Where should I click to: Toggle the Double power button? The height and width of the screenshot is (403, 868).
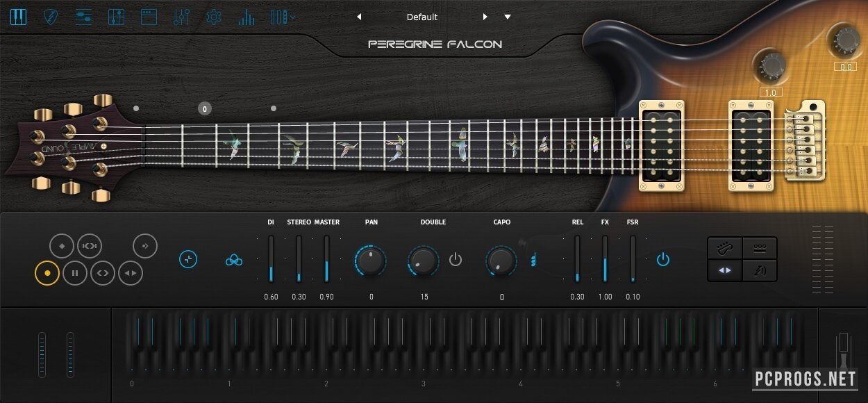point(456,260)
